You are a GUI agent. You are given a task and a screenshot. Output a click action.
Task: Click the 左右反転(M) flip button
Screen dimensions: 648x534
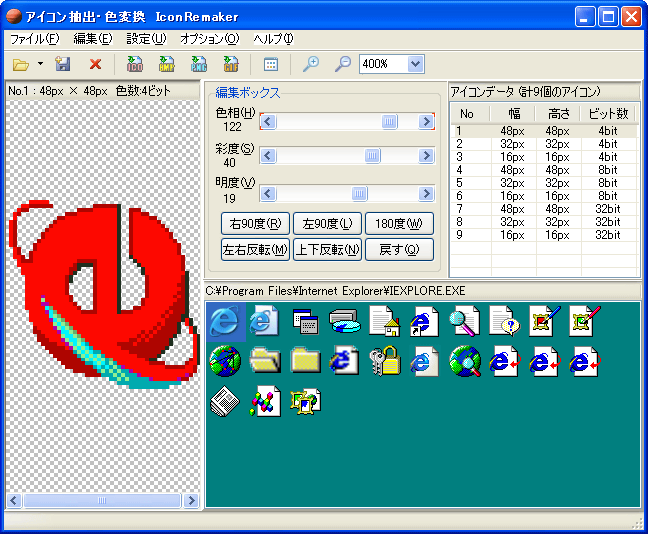coord(255,250)
